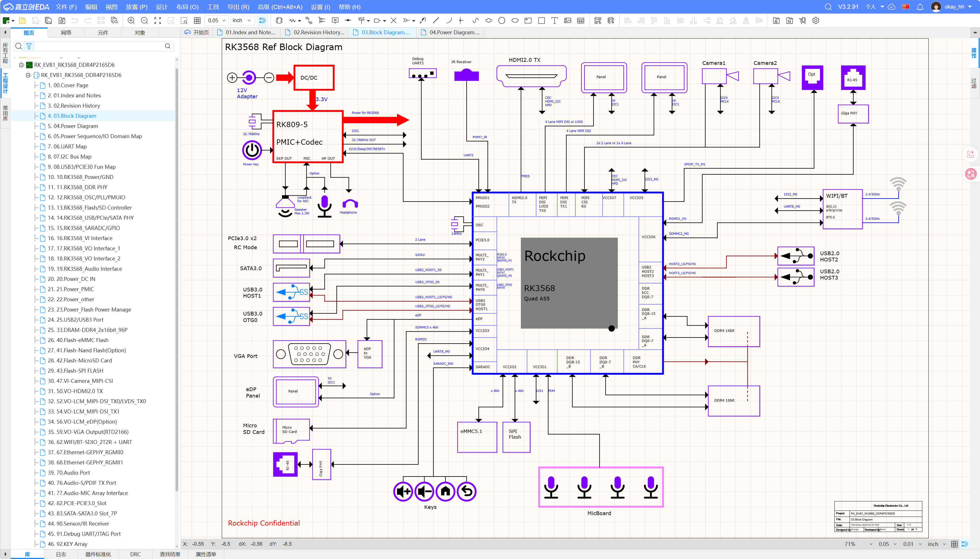
Task: Toggle the grid display in the toolbar
Action: point(197,21)
